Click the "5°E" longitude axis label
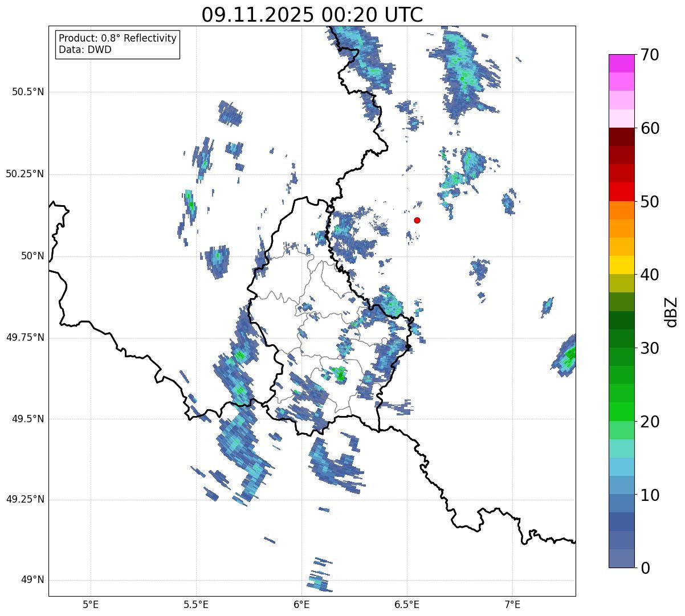Image resolution: width=685 pixels, height=616 pixels. click(91, 604)
